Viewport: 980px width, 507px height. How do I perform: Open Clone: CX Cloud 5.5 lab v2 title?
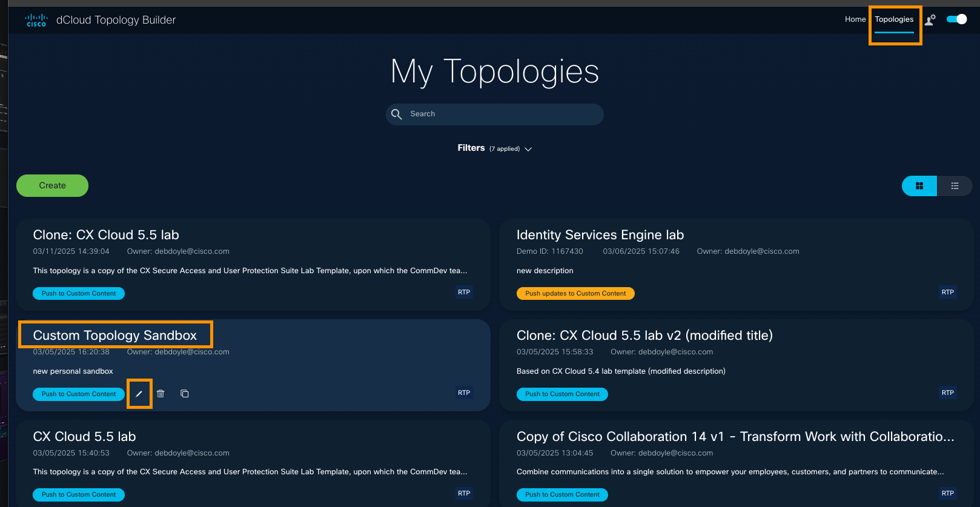point(644,336)
